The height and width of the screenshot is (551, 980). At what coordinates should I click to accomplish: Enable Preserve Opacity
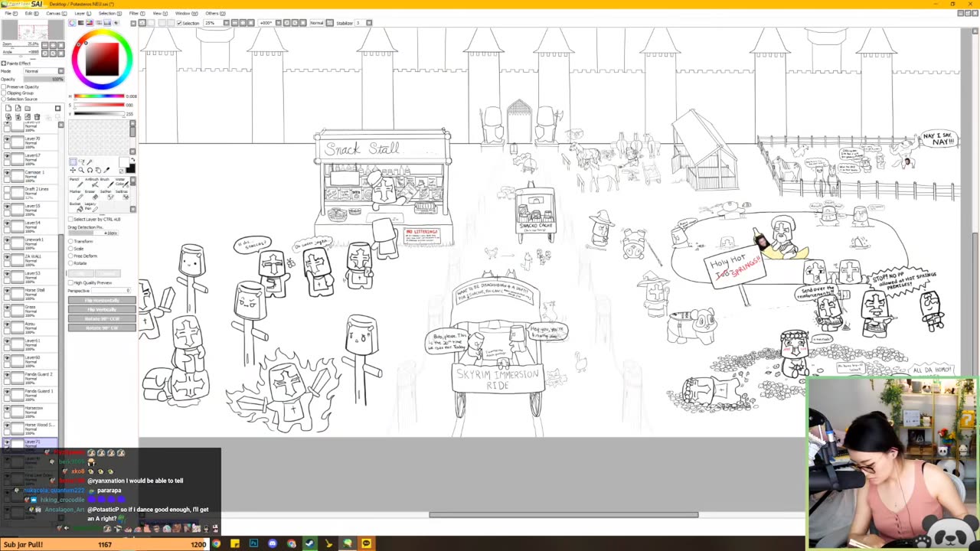click(4, 86)
